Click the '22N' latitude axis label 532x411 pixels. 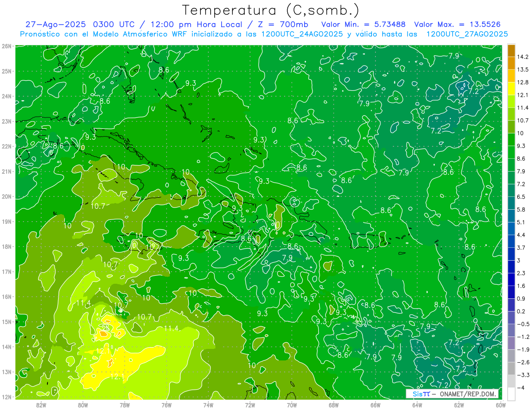(x=6, y=146)
